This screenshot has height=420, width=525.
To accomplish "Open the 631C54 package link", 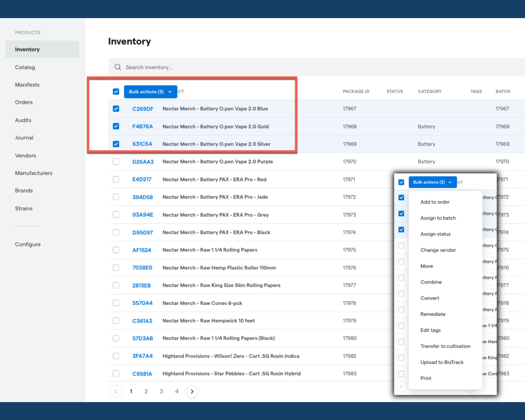I will pos(142,144).
